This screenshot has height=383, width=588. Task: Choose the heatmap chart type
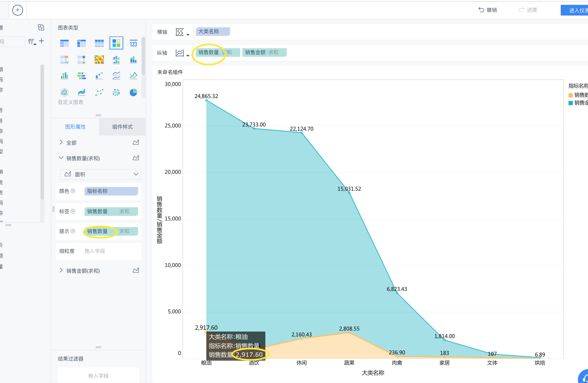tap(99, 60)
